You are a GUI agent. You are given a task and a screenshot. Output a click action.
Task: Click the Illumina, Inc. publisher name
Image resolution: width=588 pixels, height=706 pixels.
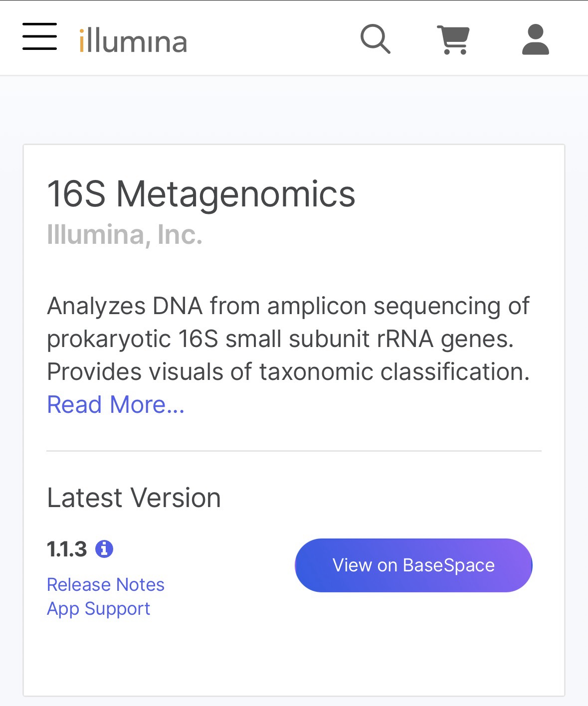125,234
